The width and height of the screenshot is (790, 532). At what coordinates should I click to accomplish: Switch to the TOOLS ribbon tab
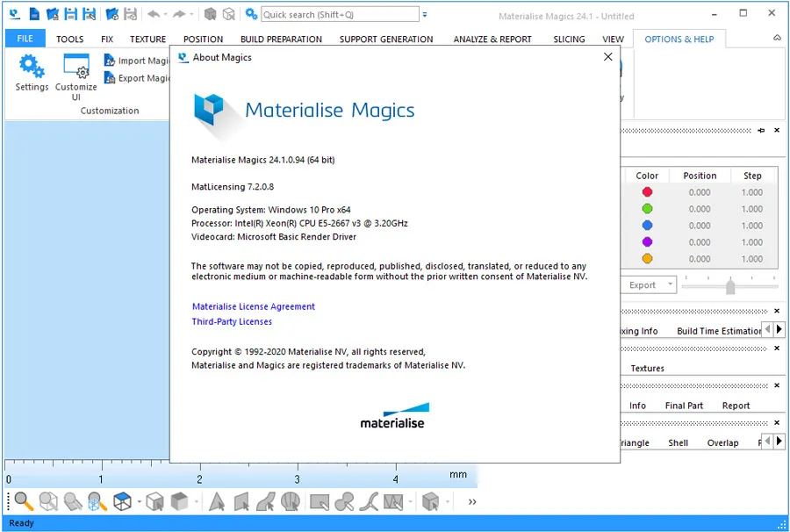click(x=69, y=40)
